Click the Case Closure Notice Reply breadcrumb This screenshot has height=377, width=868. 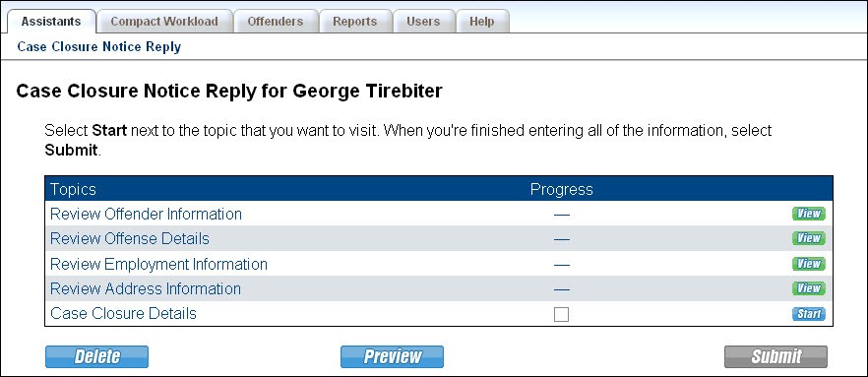(x=99, y=47)
